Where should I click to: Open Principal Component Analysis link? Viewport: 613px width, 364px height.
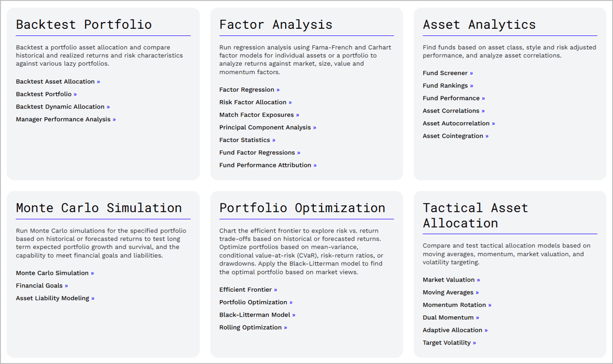(x=268, y=127)
